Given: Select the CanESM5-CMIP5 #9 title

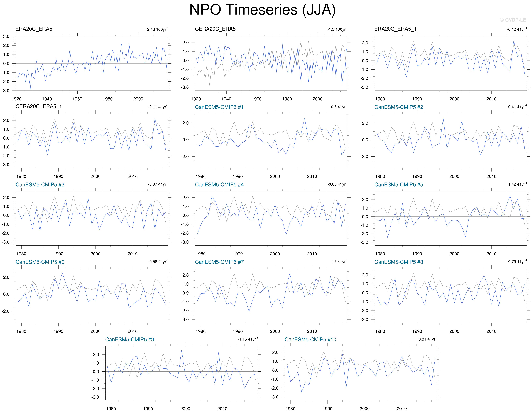Looking at the screenshot, I should pyautogui.click(x=129, y=339).
